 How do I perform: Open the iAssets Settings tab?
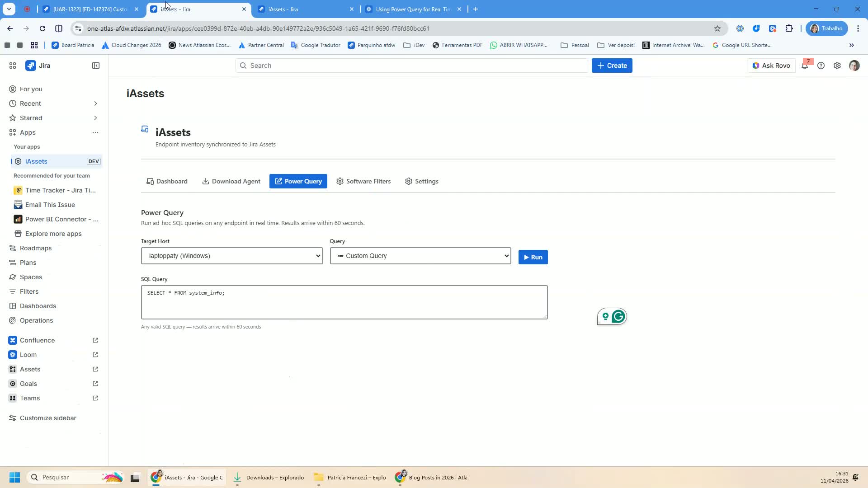421,181
